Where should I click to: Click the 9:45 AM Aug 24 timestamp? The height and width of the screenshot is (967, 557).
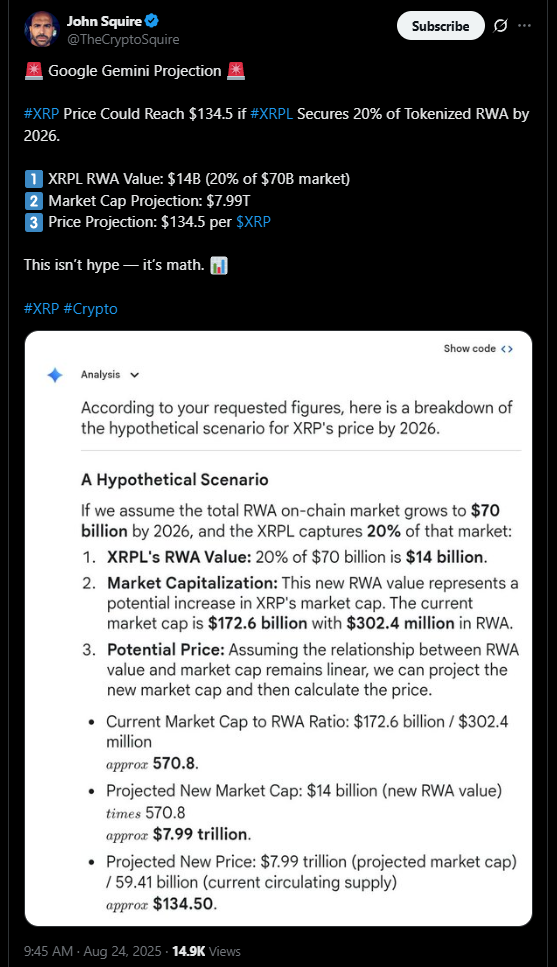click(93, 951)
